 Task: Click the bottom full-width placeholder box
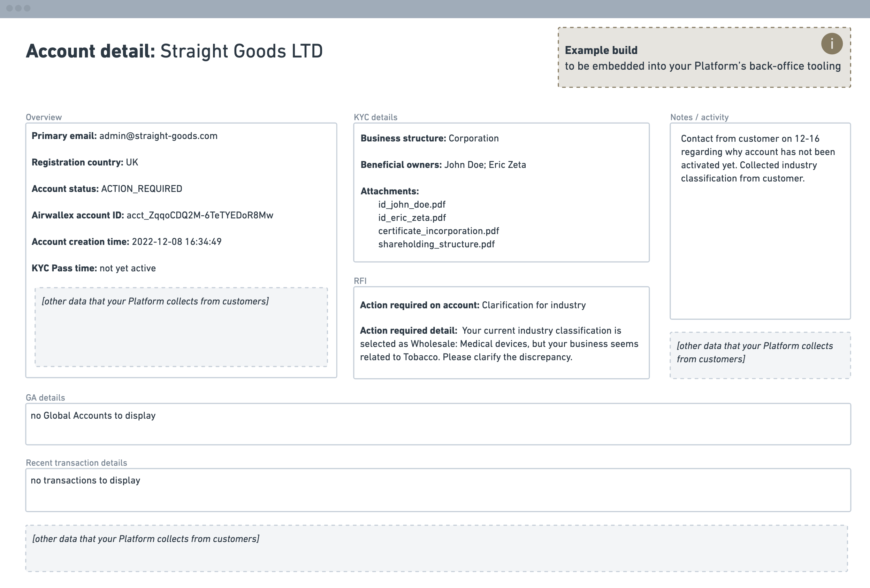[x=436, y=548]
